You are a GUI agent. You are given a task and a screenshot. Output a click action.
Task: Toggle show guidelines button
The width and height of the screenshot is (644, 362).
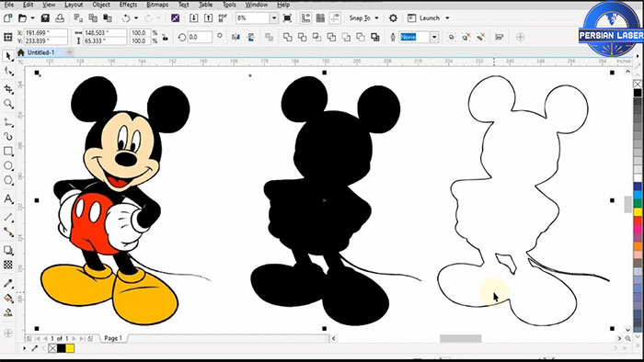pos(335,18)
